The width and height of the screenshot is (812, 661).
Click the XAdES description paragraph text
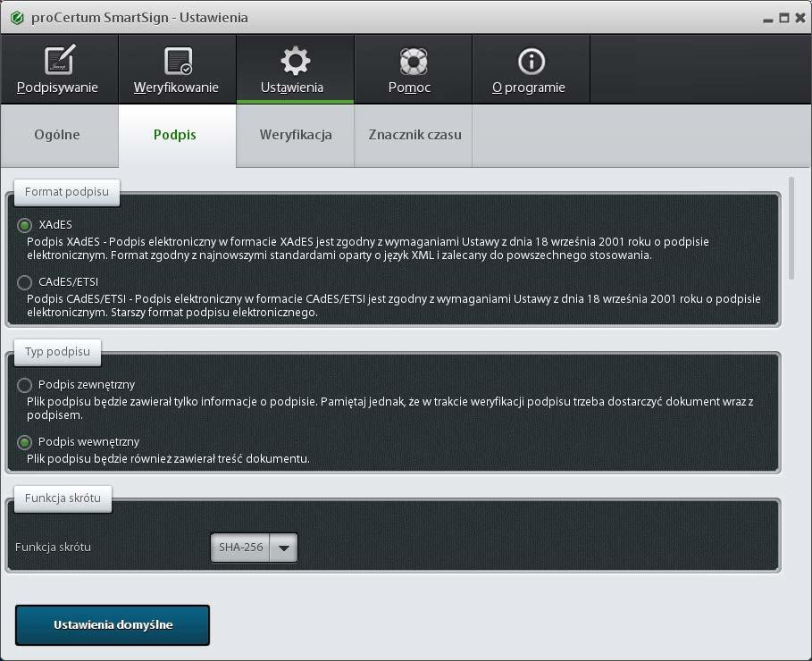(368, 248)
